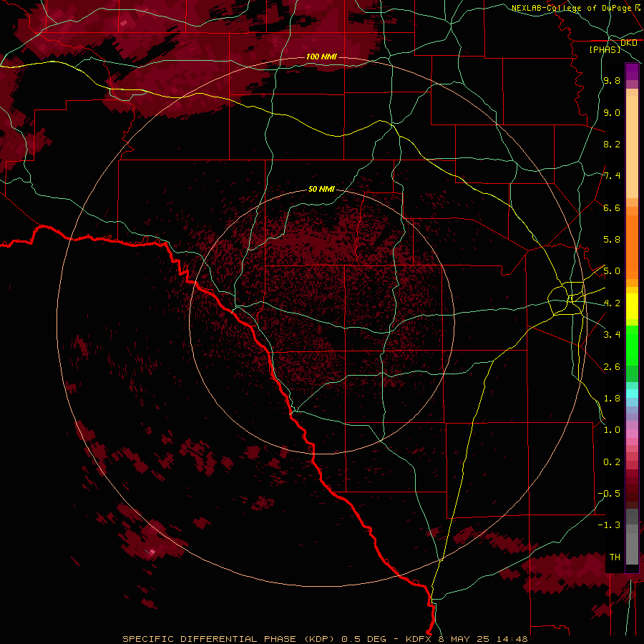
Task: Click the [PHAS] legend header
Action: click(605, 50)
